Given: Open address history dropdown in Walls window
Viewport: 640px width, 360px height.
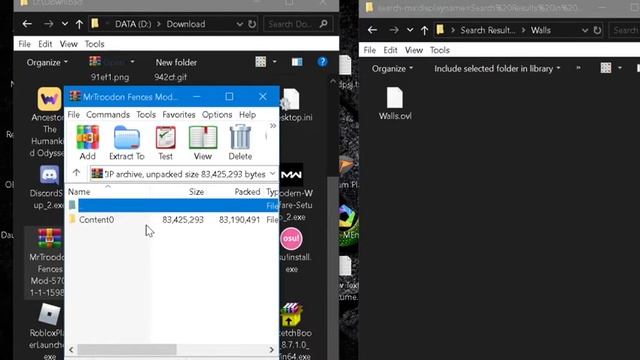Looking at the screenshot, I should tap(584, 31).
